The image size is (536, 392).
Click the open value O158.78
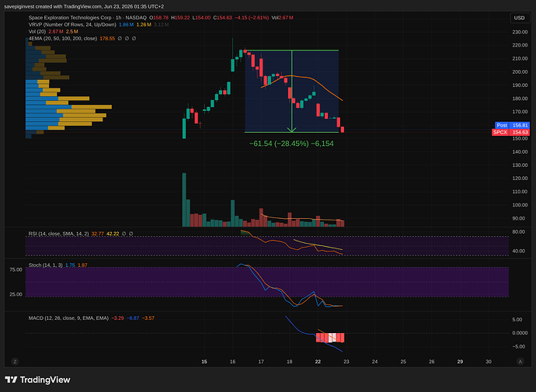[x=158, y=17]
